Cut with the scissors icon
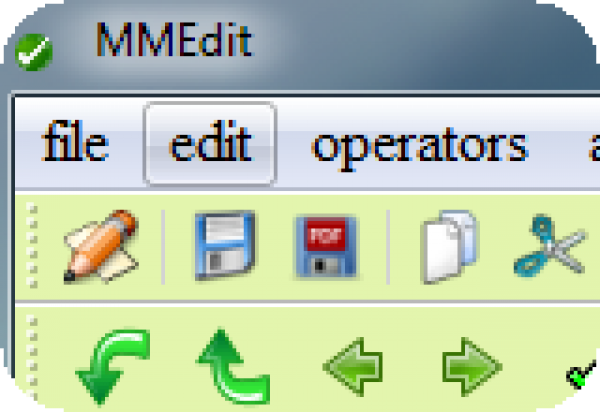Viewport: 600px width, 412px height. [549, 246]
